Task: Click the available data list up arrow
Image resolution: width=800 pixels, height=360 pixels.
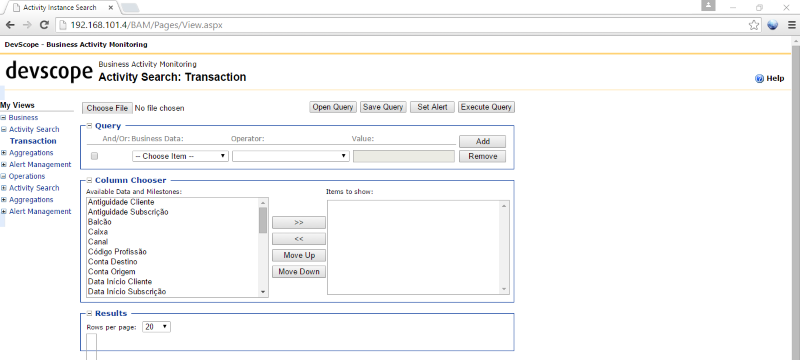Action: (x=263, y=202)
